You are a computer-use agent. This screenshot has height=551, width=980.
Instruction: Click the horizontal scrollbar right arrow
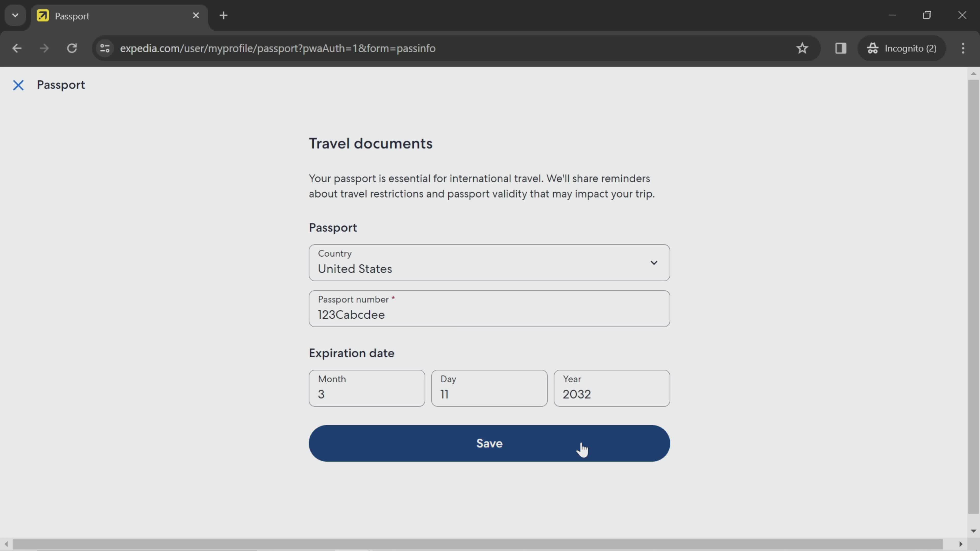coord(961,544)
